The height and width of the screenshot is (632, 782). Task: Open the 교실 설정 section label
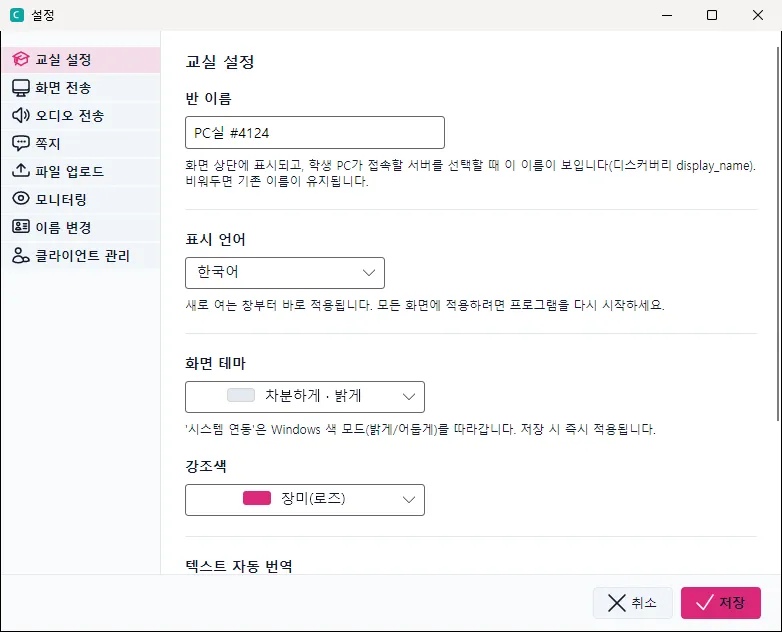(x=81, y=60)
